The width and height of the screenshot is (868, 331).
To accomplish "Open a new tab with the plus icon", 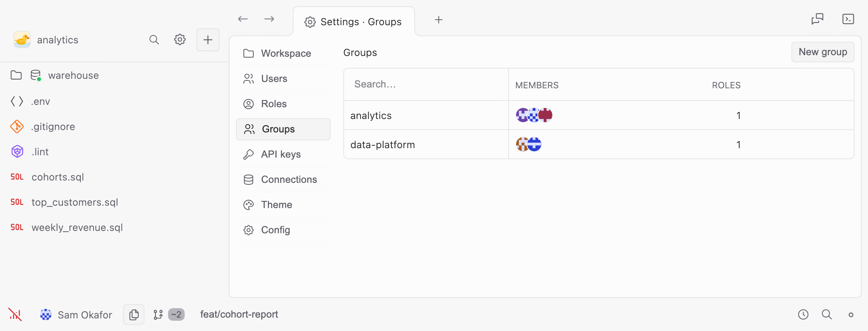I will (x=439, y=20).
